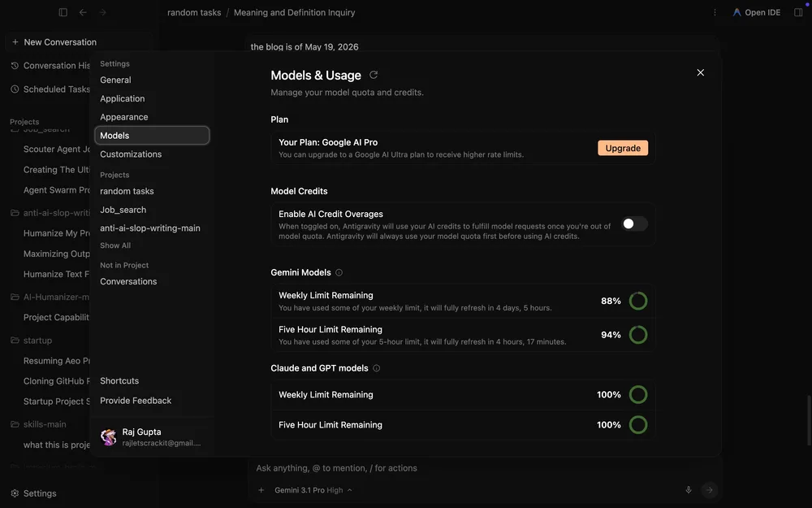Open Settings at the sidebar bottom
812x508 pixels.
click(33, 493)
